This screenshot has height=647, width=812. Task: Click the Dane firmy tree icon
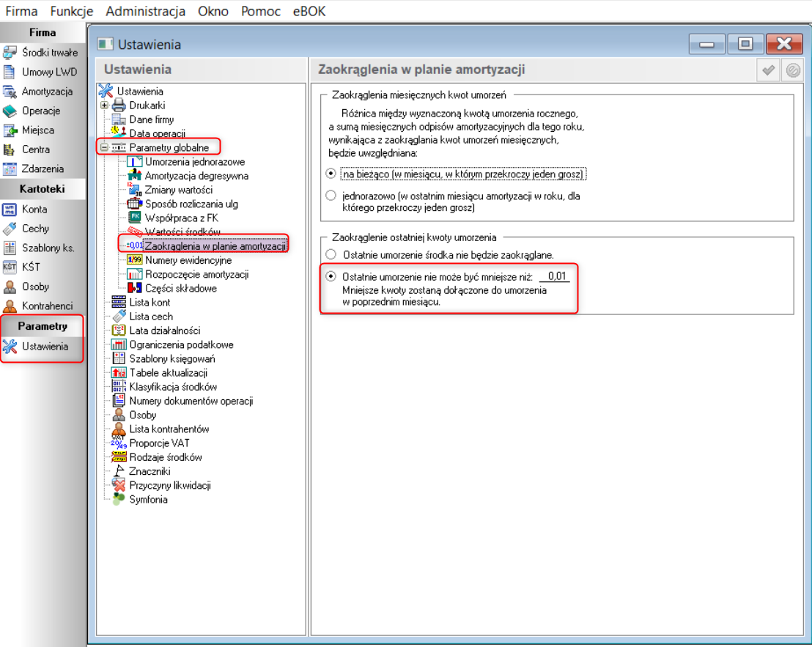[x=119, y=119]
